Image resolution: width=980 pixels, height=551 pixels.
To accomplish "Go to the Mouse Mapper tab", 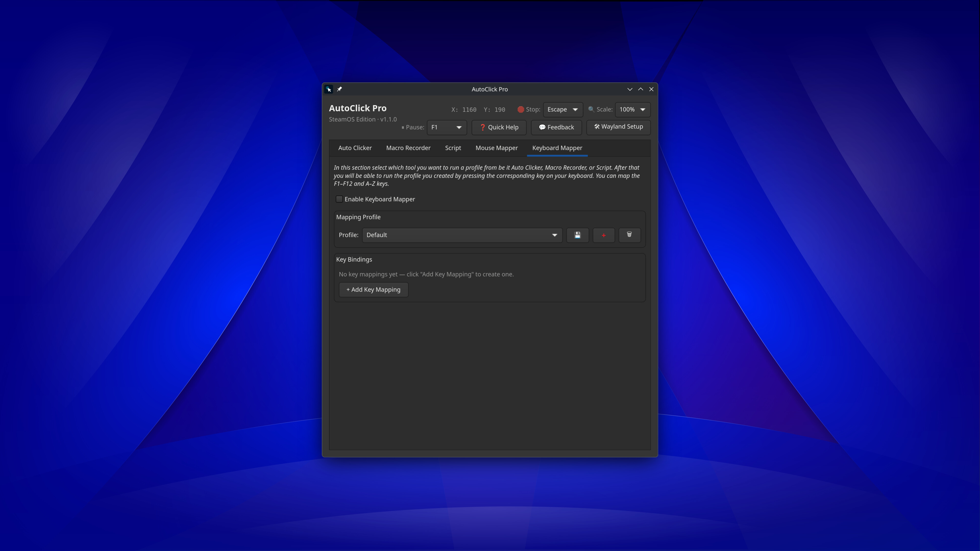I will 496,148.
